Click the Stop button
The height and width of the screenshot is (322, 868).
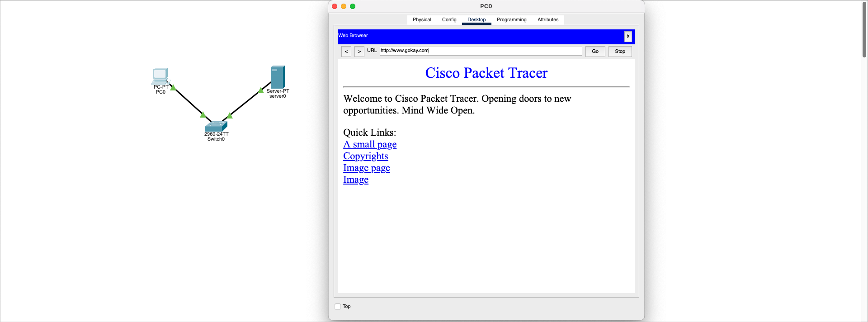click(620, 52)
